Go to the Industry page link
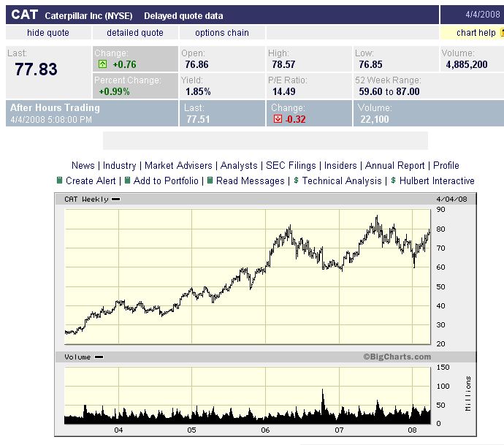Image resolution: width=504 pixels, height=445 pixels. (120, 166)
